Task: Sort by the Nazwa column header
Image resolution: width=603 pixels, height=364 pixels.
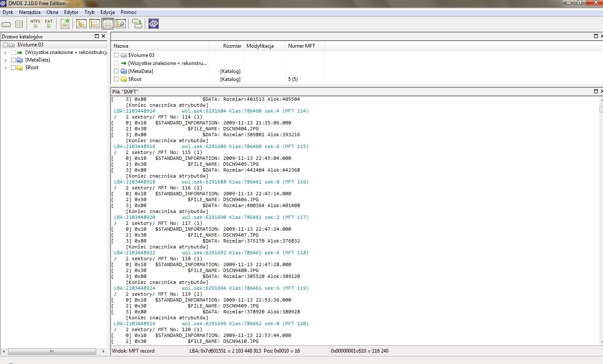Action: point(160,46)
